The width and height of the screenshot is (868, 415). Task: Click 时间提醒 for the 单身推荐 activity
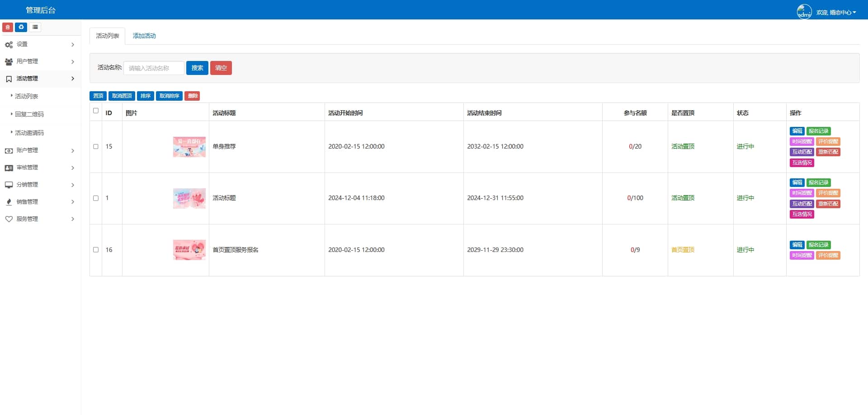(802, 141)
